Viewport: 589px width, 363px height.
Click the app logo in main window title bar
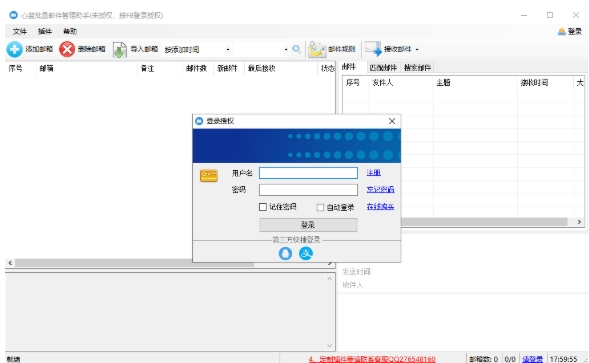[x=13, y=15]
